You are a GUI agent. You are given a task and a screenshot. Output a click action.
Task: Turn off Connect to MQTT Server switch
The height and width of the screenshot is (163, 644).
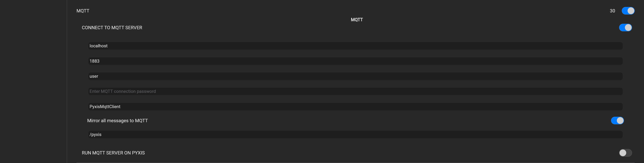click(625, 28)
